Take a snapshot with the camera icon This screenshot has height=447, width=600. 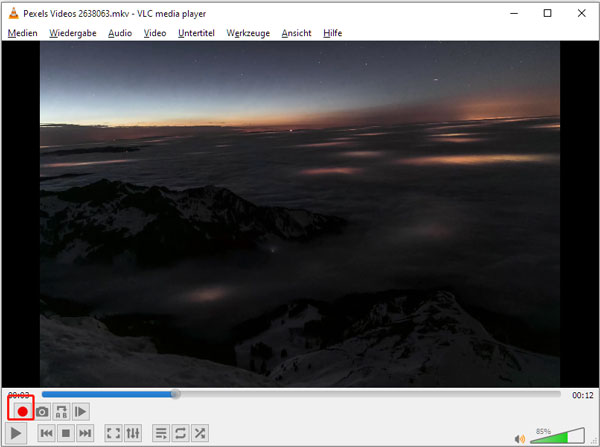pyautogui.click(x=42, y=411)
